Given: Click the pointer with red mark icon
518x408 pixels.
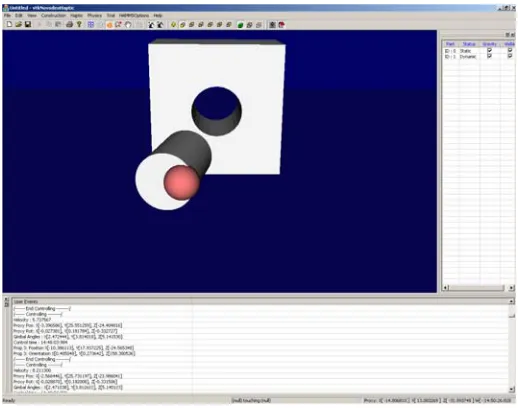Looking at the screenshot, I should tap(118, 25).
